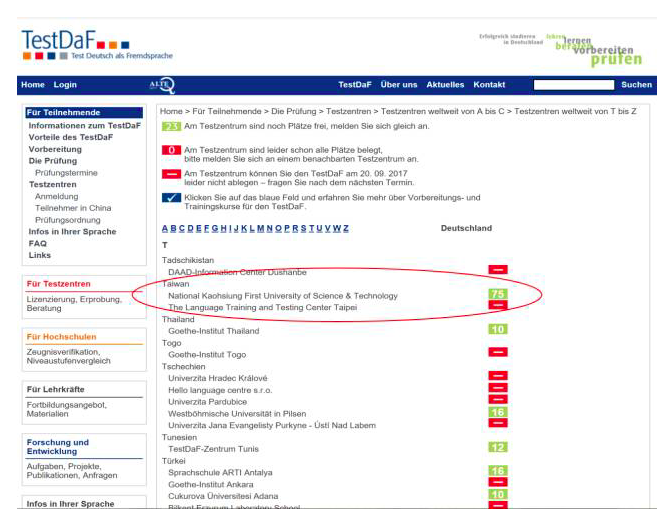Select Für Teilnehmende sidebar header
This screenshot has height=526, width=667.
[x=84, y=113]
